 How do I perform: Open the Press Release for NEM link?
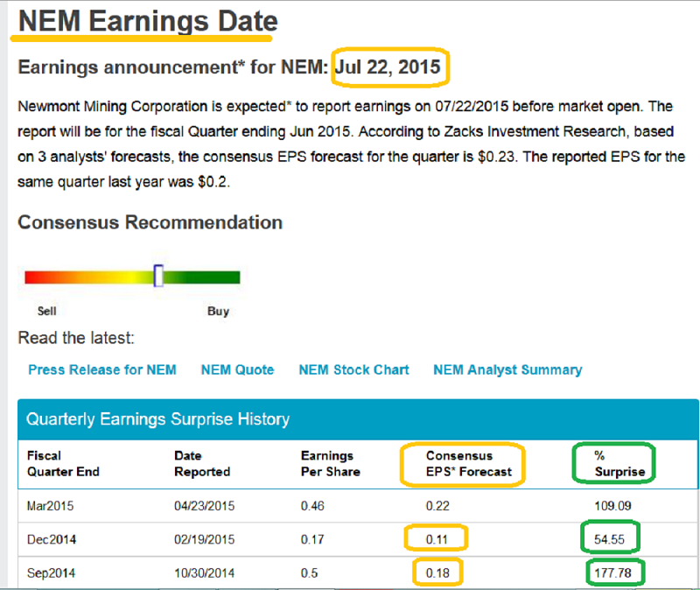pyautogui.click(x=102, y=369)
